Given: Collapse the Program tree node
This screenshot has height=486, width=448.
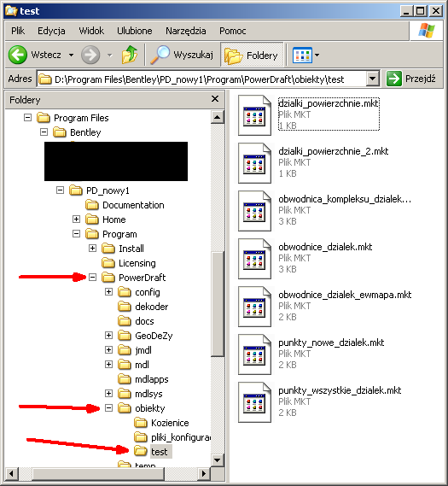Looking at the screenshot, I should (76, 233).
